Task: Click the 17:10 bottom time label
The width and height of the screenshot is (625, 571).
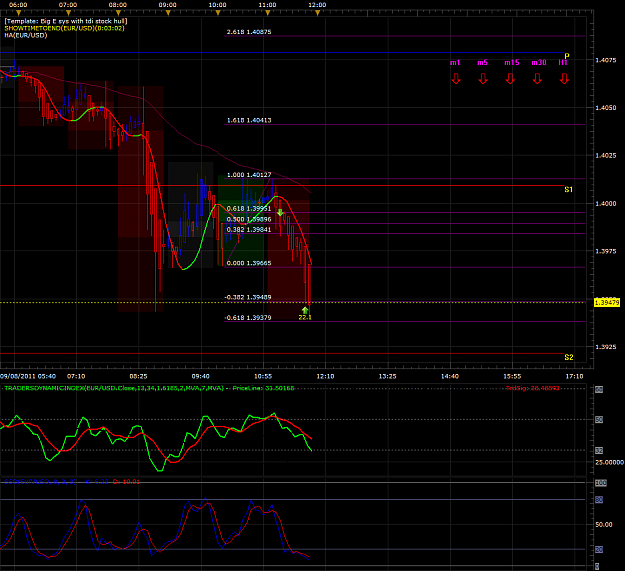Action: click(574, 376)
